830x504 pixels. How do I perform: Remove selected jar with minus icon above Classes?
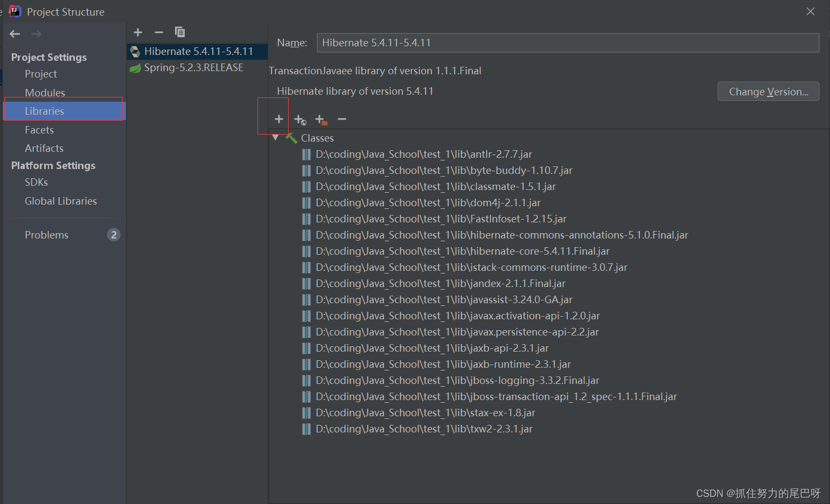pos(342,119)
